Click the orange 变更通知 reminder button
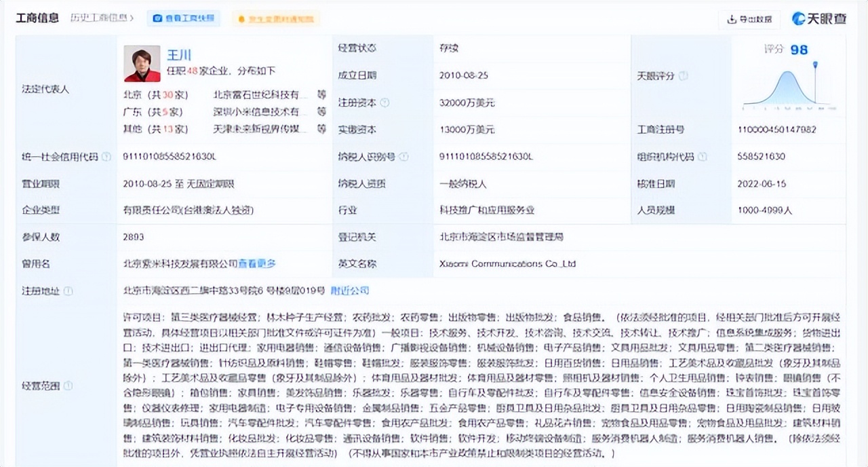 [x=276, y=18]
